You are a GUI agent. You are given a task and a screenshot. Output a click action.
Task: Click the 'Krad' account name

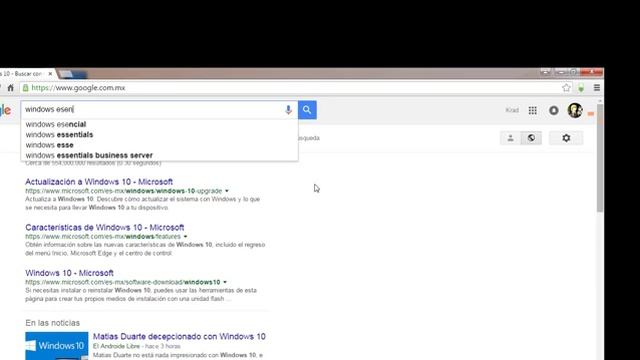[512, 110]
